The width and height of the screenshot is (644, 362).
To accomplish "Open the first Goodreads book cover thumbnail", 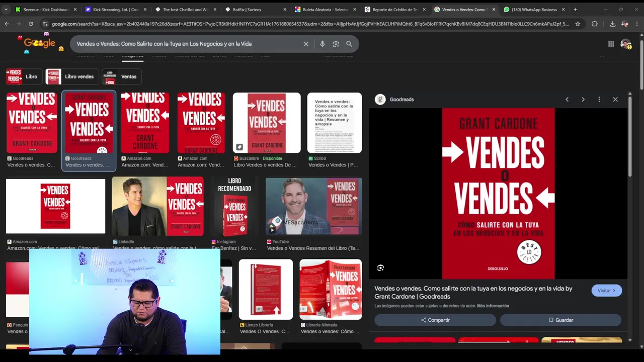I will [31, 123].
